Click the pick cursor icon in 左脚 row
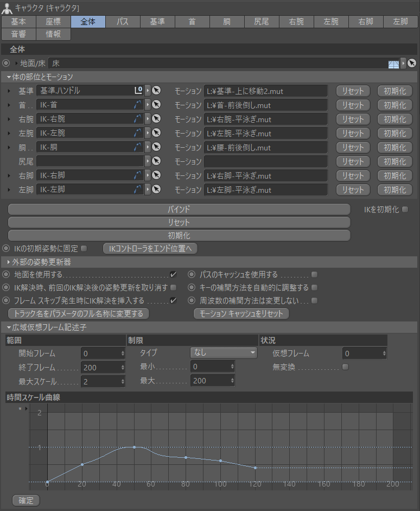Image resolution: width=420 pixels, height=511 pixels. click(157, 190)
